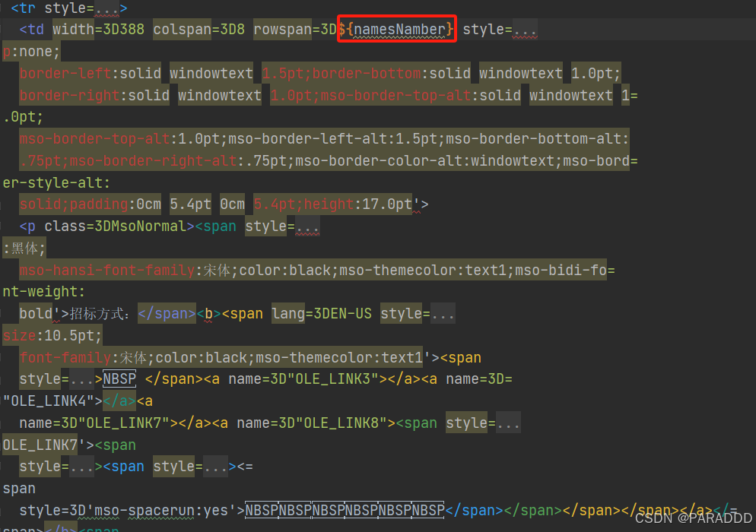Expand folded style after lang=3DEN-US

[443, 314]
